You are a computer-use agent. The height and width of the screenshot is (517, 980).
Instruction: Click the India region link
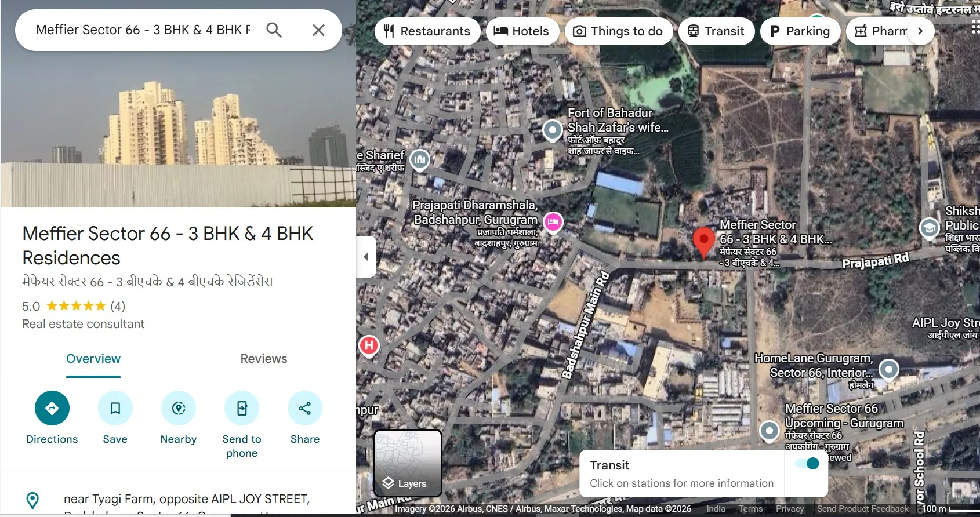[716, 509]
